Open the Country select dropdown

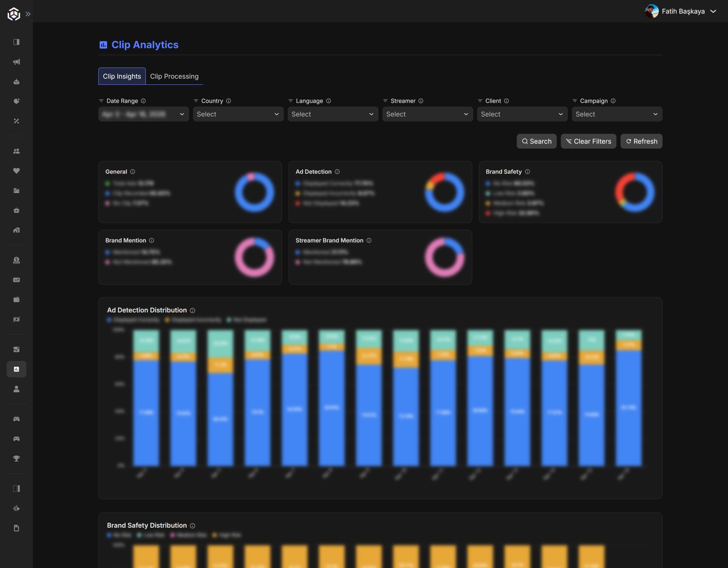coord(238,114)
